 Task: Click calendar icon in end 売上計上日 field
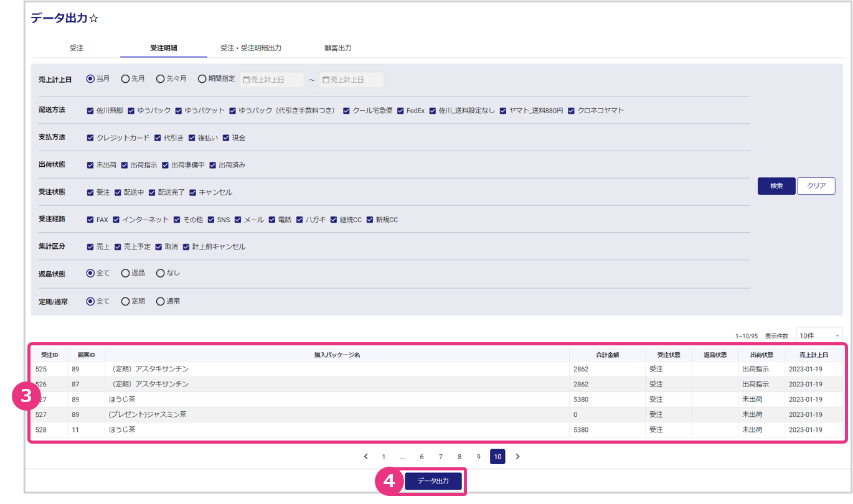coord(326,80)
